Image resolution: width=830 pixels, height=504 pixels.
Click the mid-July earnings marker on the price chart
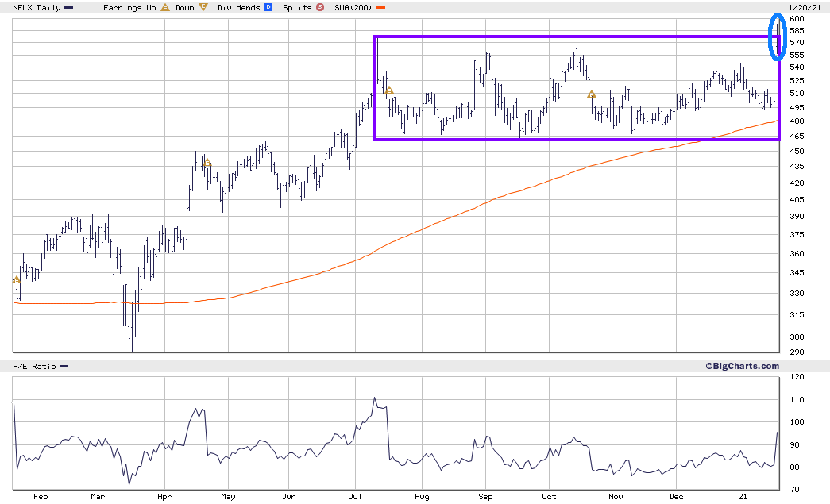click(x=389, y=90)
